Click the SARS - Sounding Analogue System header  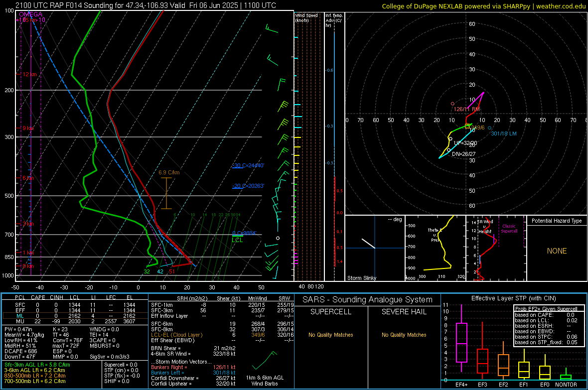point(368,300)
